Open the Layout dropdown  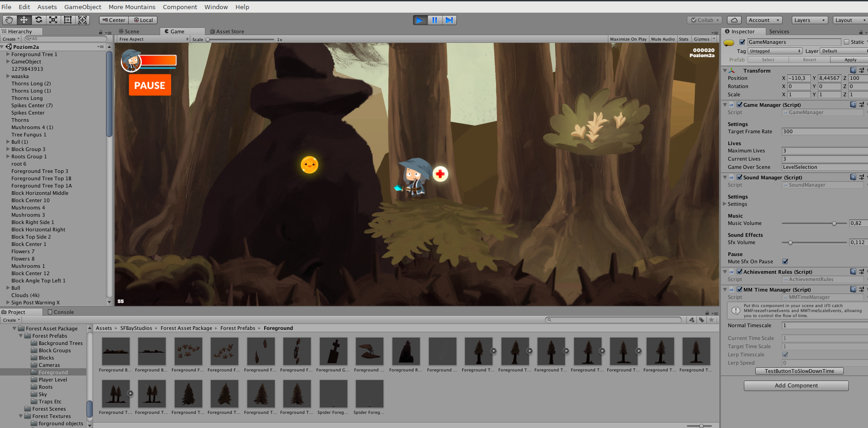tap(850, 20)
